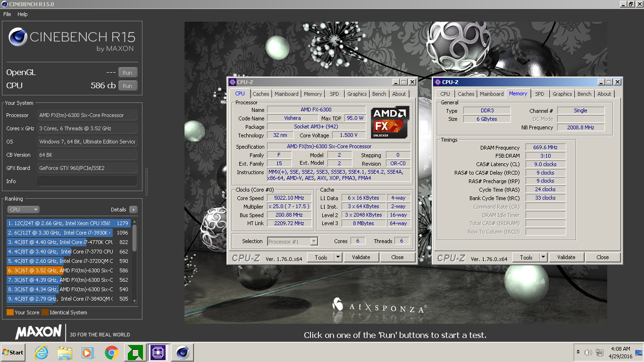644x362 pixels.
Task: Click the Cinebench R15 logo icon
Action: [18, 37]
